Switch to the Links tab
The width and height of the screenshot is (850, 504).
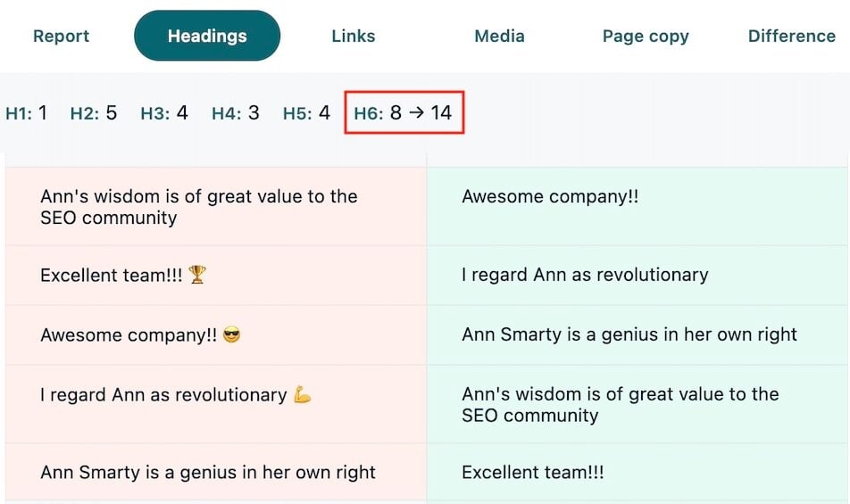[353, 37]
